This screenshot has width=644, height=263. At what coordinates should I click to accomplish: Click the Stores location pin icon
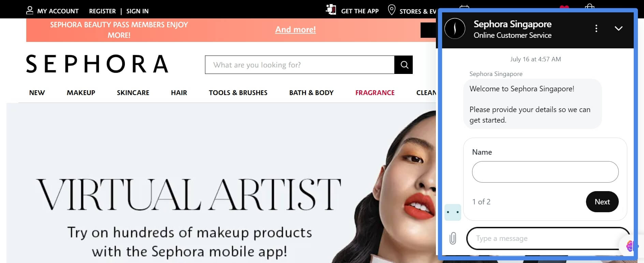(392, 10)
